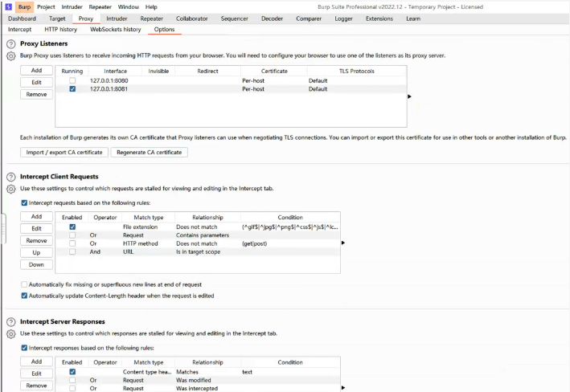Open settings gear for Intercept Server Responses
This screenshot has height=392, width=570.
[x=11, y=334]
